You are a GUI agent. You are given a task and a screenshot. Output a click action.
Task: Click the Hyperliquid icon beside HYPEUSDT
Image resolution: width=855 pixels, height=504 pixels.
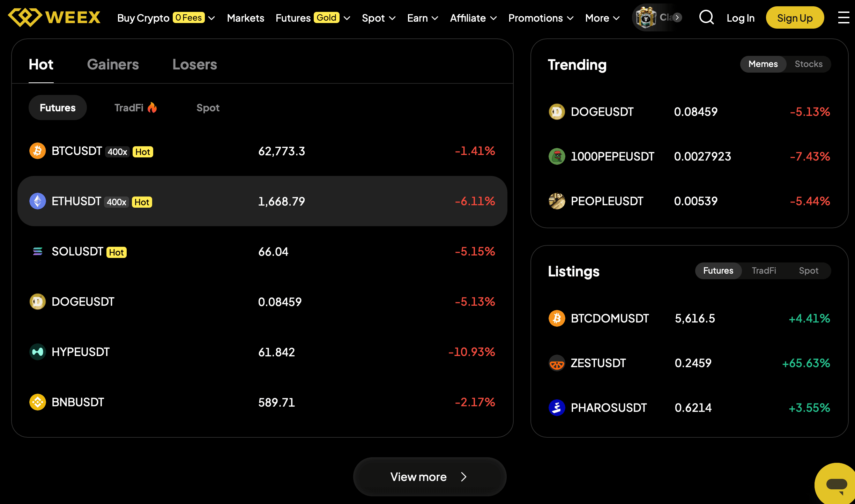click(x=38, y=352)
